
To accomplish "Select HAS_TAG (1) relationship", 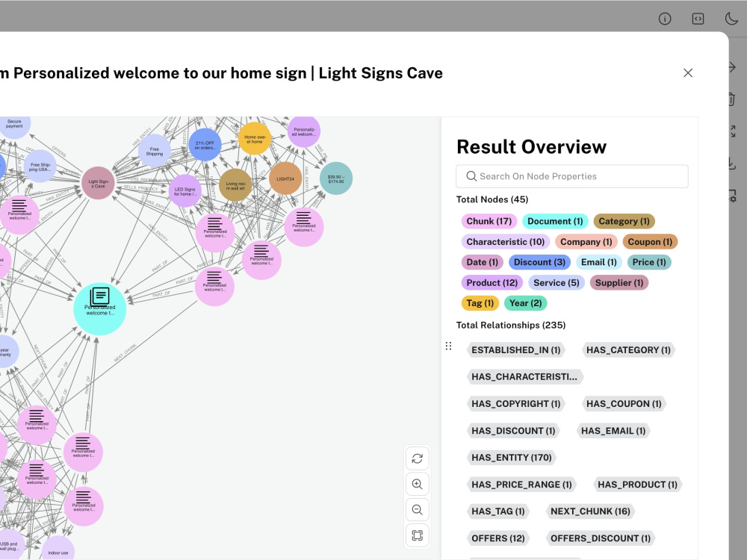I will tap(498, 511).
